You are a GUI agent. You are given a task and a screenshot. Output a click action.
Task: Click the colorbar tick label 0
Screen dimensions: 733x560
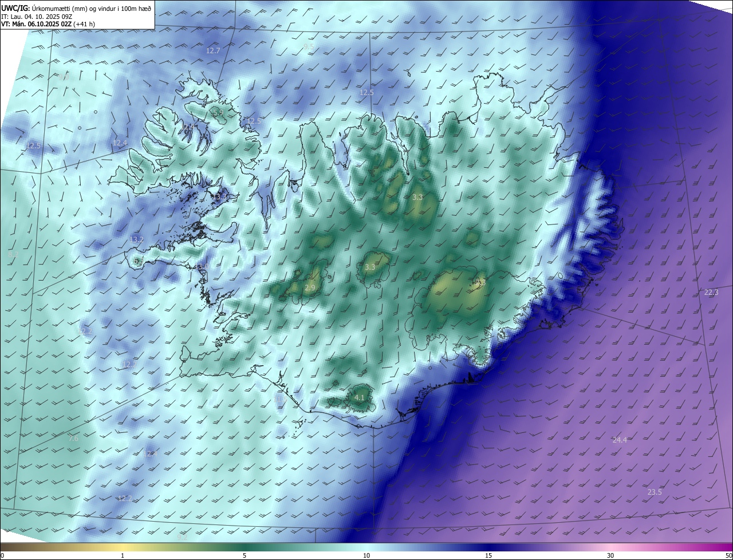pyautogui.click(x=2, y=555)
